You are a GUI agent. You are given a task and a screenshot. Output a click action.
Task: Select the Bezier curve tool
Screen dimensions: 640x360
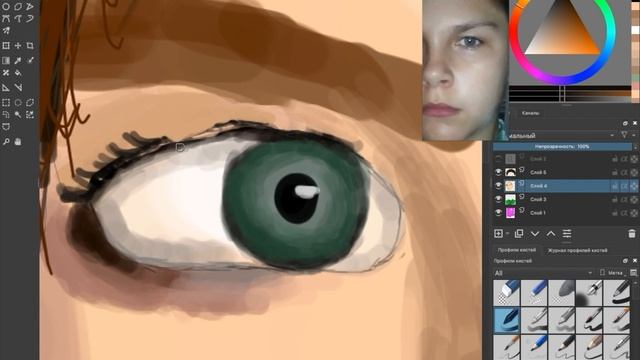click(6, 18)
